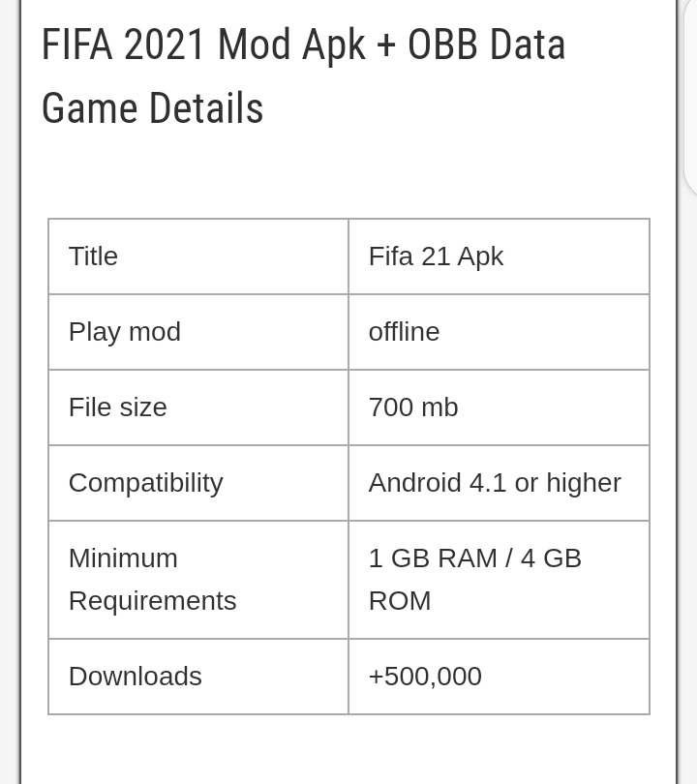Click the 'offline' play mode value
The height and width of the screenshot is (784, 697).
click(404, 332)
